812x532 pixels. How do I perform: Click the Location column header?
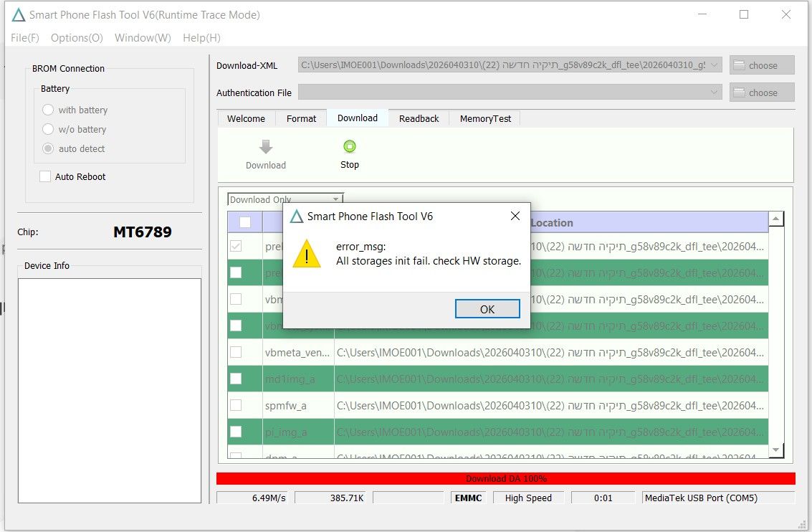552,223
